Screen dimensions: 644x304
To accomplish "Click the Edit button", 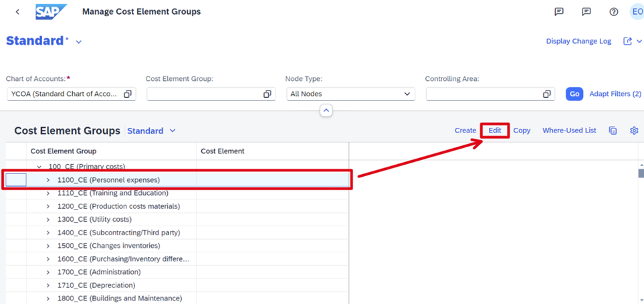I will coord(495,131).
